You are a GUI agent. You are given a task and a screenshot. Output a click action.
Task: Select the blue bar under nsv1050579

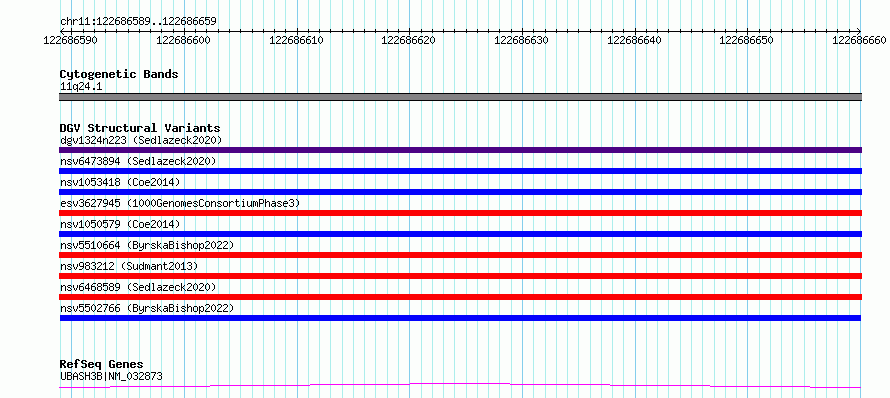click(460, 234)
